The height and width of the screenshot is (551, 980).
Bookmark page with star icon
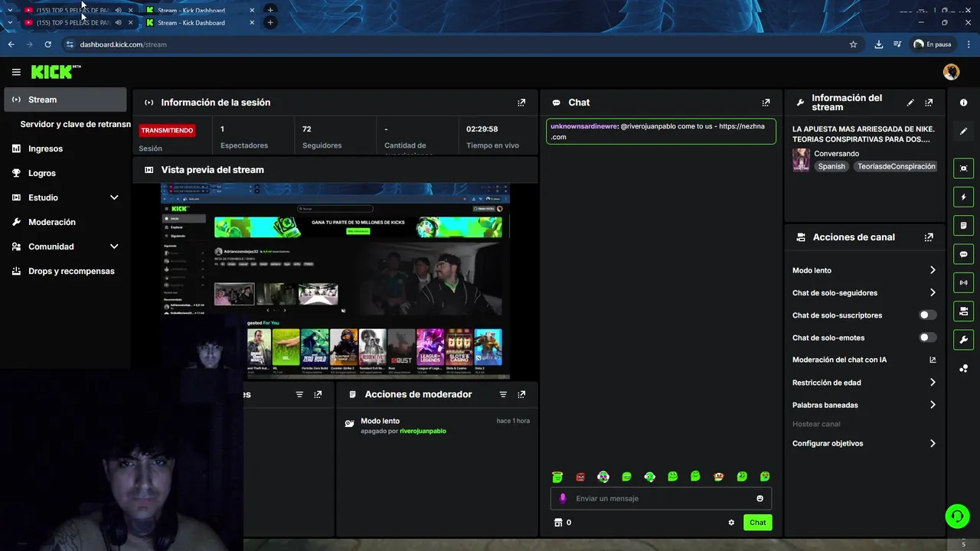click(x=853, y=44)
